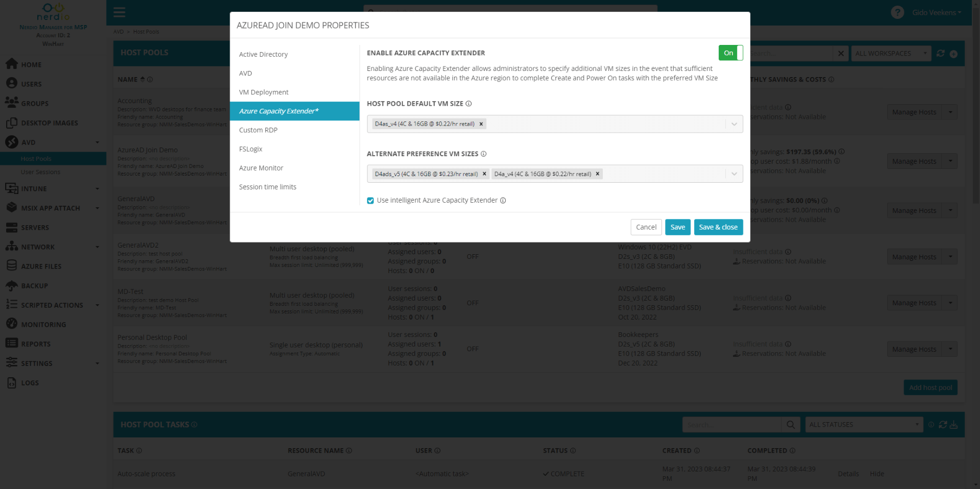Click Details link for Auto-scale task

tap(848, 474)
